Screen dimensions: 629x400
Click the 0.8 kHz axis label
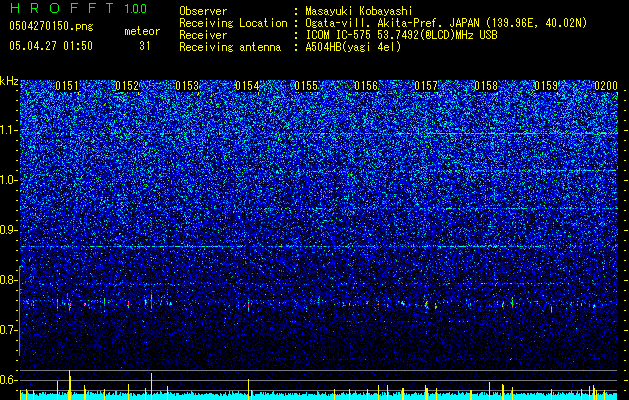click(x=8, y=280)
